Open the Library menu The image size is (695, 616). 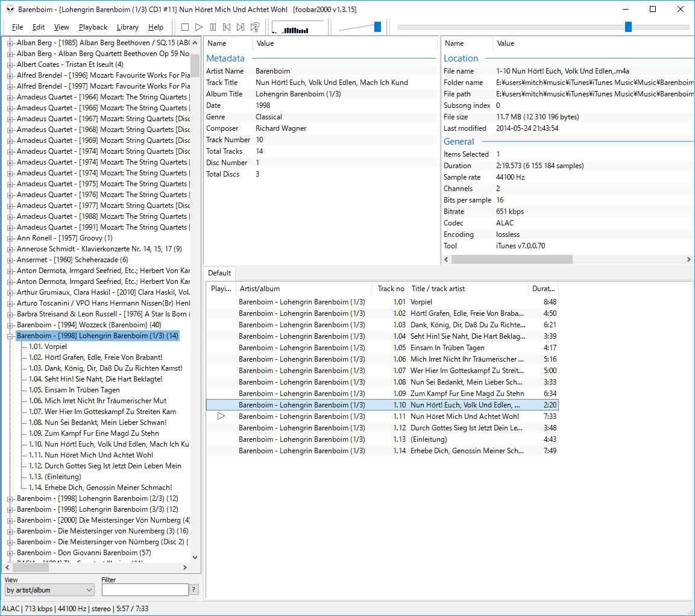click(x=128, y=27)
